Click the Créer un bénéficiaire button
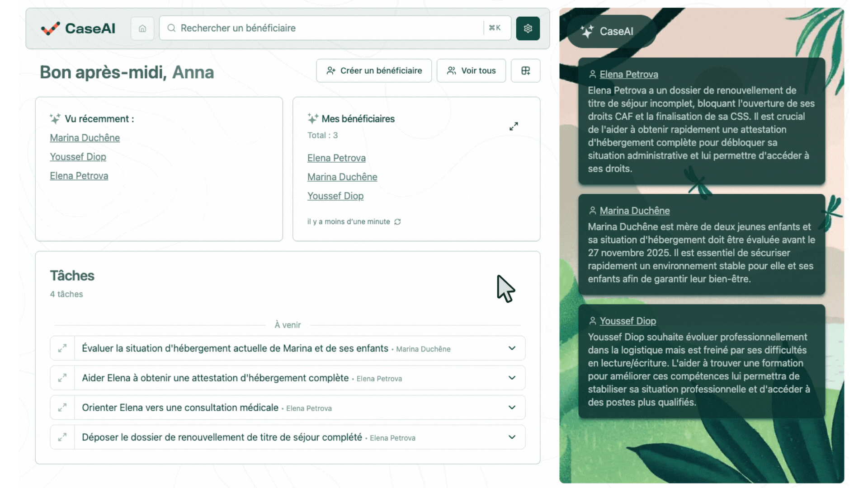 pyautogui.click(x=374, y=70)
